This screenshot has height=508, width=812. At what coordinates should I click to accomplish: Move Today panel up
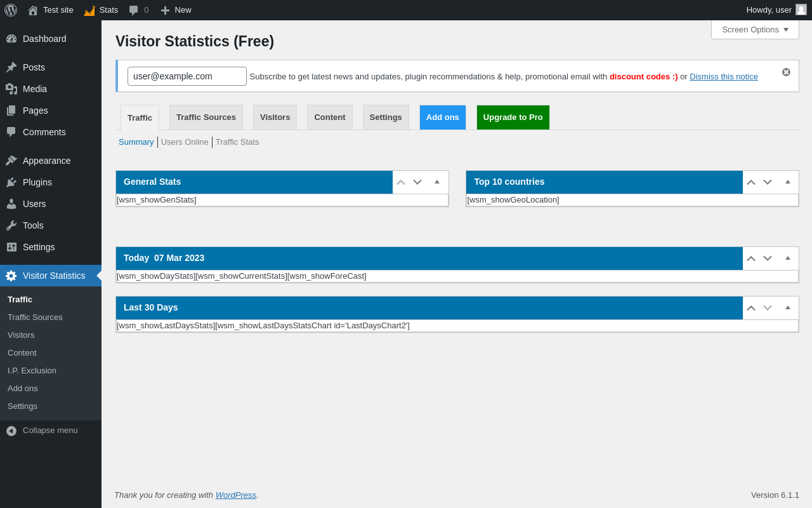(x=751, y=258)
